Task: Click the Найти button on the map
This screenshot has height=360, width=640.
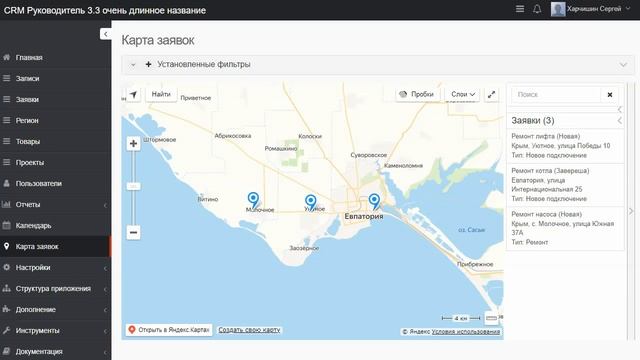Action: [161, 94]
